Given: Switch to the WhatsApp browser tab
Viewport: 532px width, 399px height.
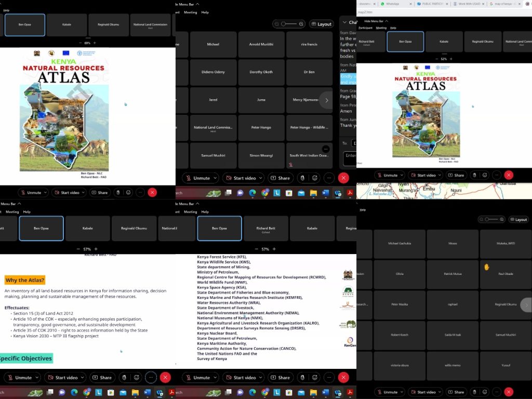Looking at the screenshot, I should click(x=390, y=4).
